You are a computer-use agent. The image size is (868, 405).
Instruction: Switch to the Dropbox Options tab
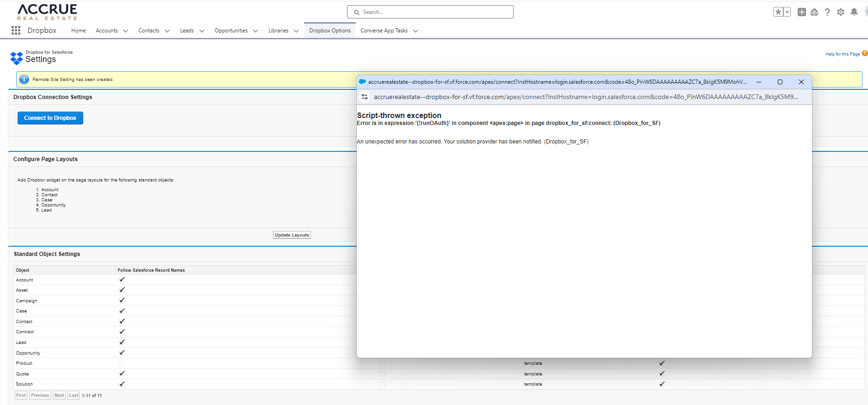(329, 31)
